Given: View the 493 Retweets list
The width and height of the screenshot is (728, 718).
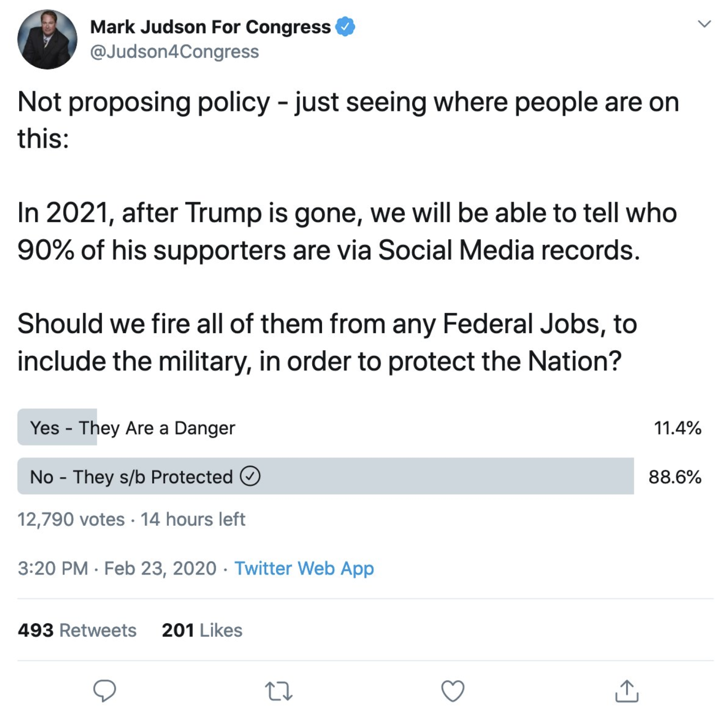Looking at the screenshot, I should click(77, 630).
